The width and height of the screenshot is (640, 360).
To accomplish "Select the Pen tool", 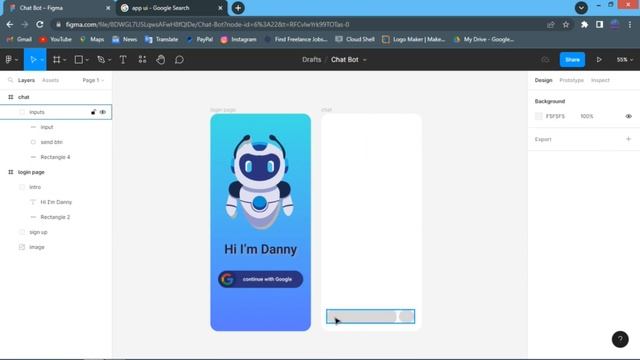I will click(x=101, y=60).
